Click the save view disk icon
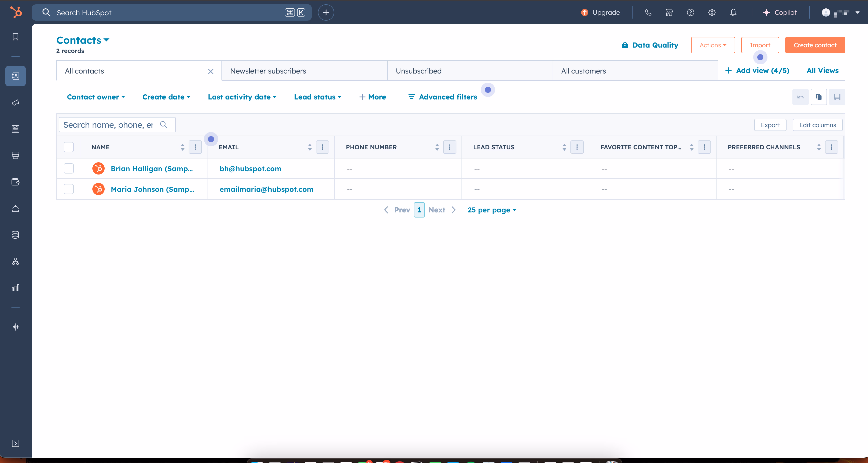The width and height of the screenshot is (868, 463). 837,97
